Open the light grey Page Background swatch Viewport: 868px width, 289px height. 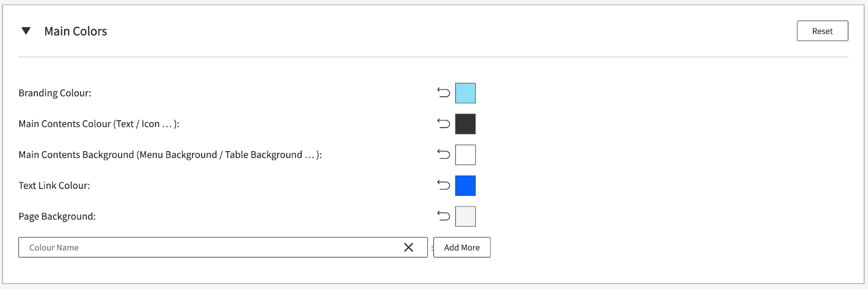(x=465, y=216)
